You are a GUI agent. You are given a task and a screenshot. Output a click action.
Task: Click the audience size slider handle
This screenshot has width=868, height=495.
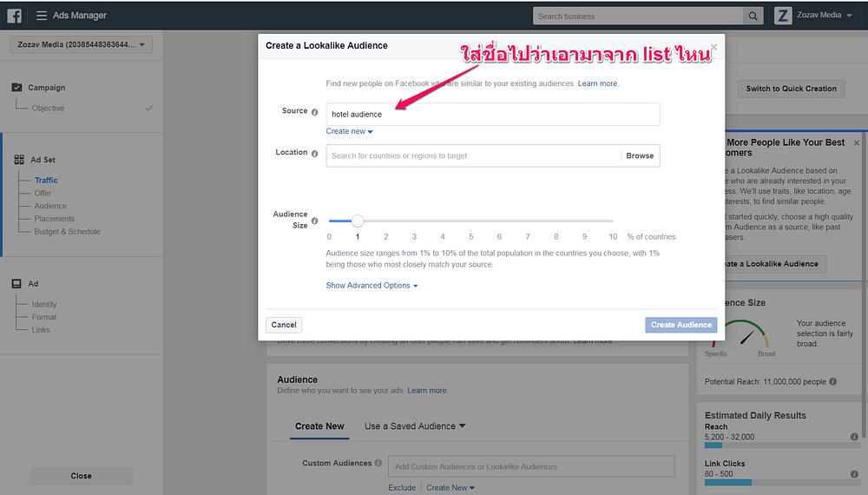(358, 221)
